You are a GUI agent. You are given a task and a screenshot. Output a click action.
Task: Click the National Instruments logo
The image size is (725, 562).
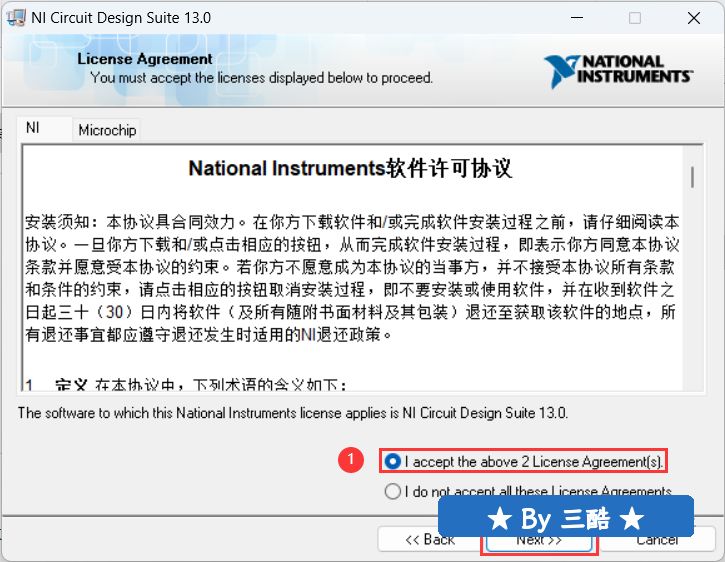(x=618, y=71)
